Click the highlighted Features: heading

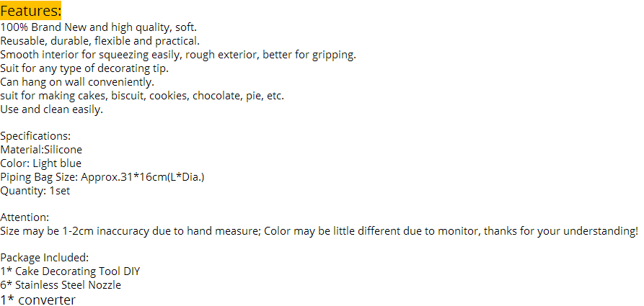[x=31, y=11]
